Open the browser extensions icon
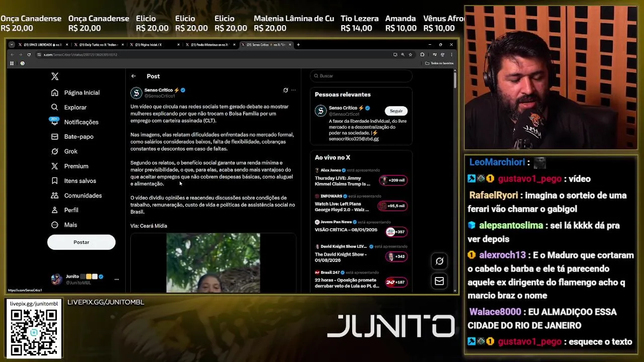 point(422,54)
